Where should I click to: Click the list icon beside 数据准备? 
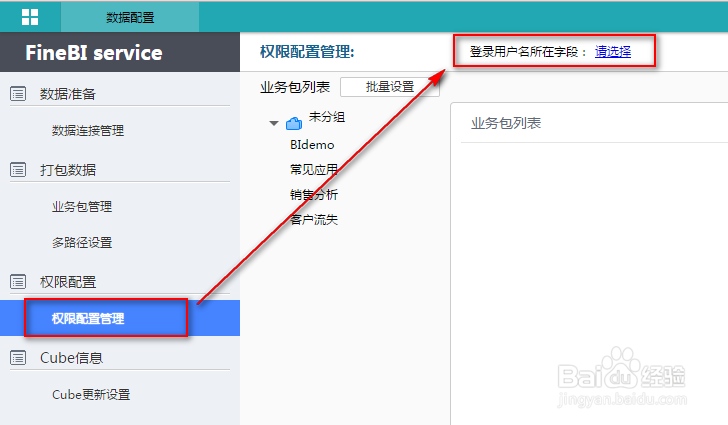click(18, 94)
